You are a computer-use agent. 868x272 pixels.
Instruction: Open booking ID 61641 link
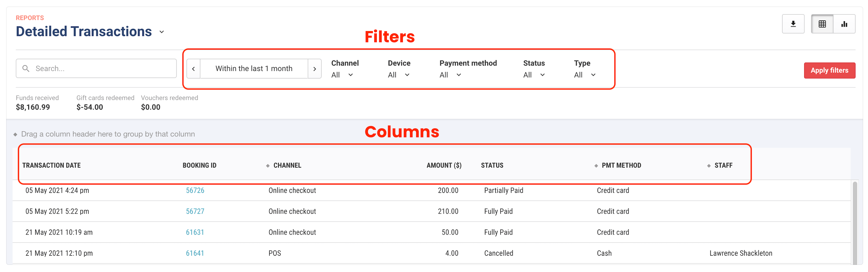point(195,253)
